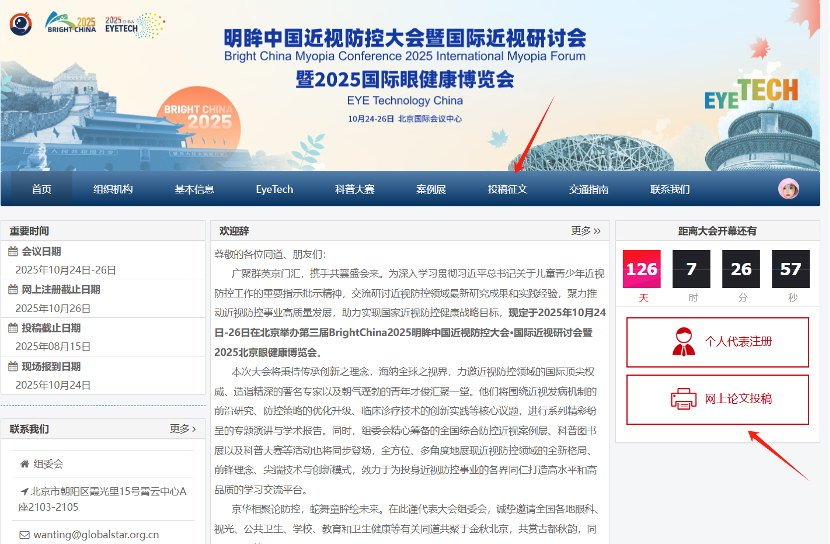
Task: Click the address 北京市朝阳区霞光里15号 text
Action: 102,499
